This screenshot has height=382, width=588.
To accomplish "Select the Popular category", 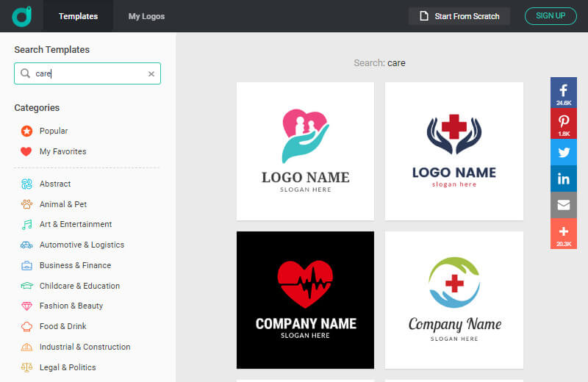I will tap(53, 131).
